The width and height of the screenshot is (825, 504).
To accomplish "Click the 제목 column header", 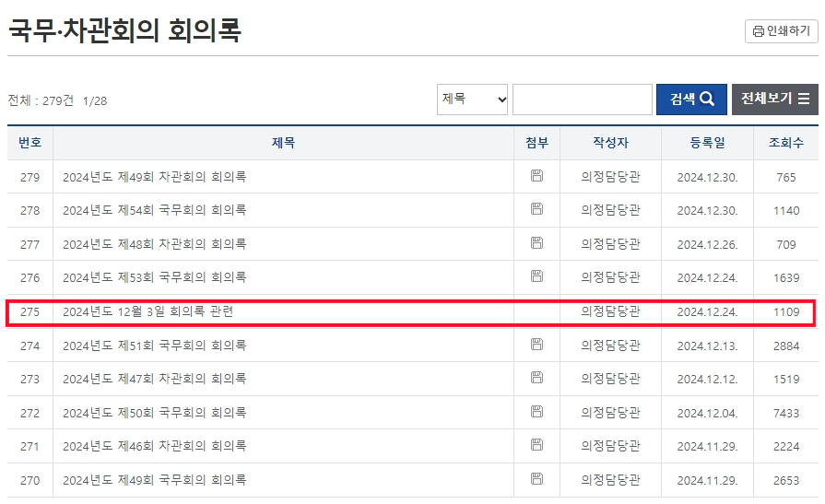I will point(283,143).
